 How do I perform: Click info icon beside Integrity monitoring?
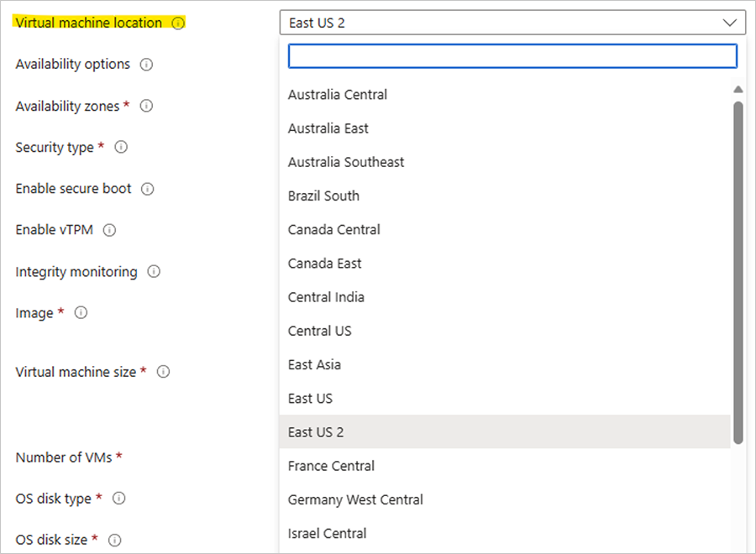point(154,272)
